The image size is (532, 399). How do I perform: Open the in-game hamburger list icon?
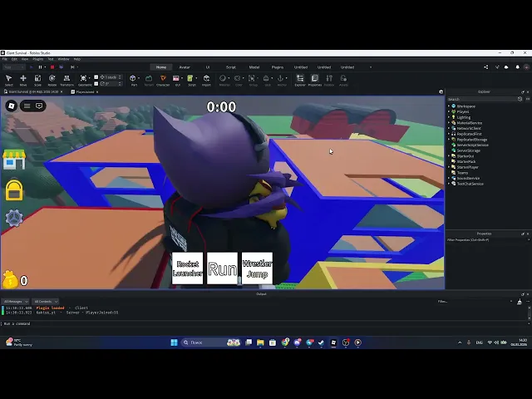coord(27,106)
